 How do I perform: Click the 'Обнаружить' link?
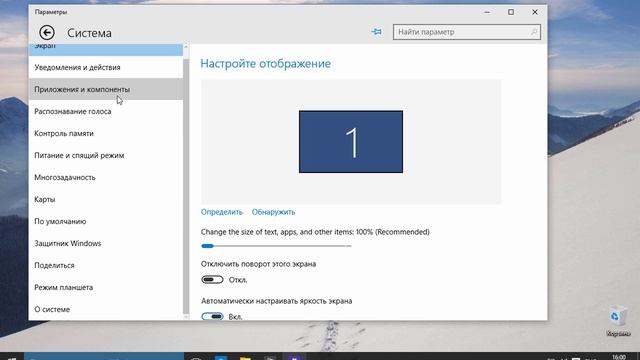click(x=273, y=212)
